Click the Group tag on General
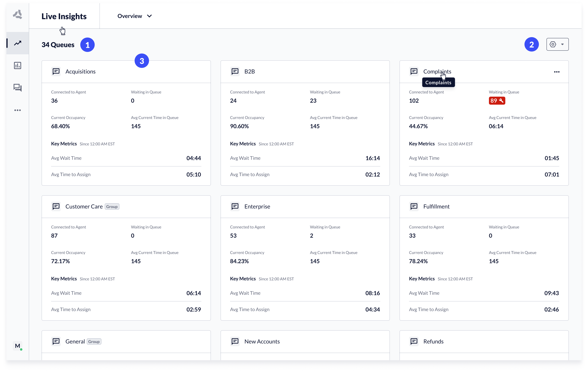The width and height of the screenshot is (588, 373). [x=94, y=341]
